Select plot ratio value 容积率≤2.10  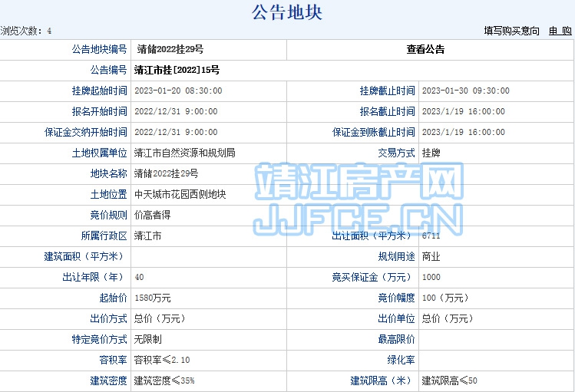tap(162, 360)
